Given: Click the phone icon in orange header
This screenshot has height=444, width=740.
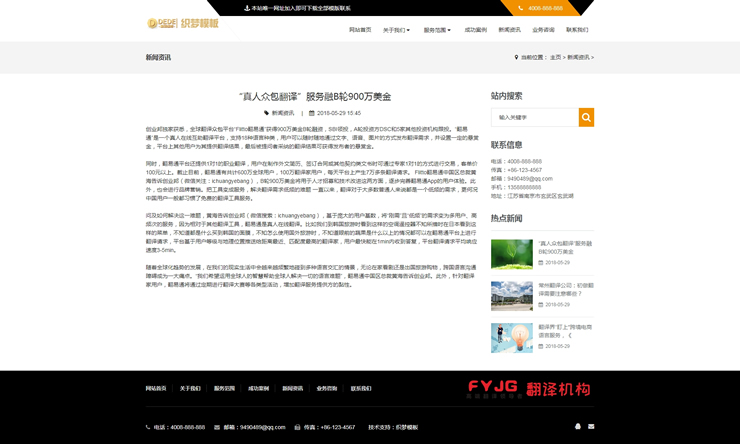Looking at the screenshot, I should pyautogui.click(x=521, y=8).
